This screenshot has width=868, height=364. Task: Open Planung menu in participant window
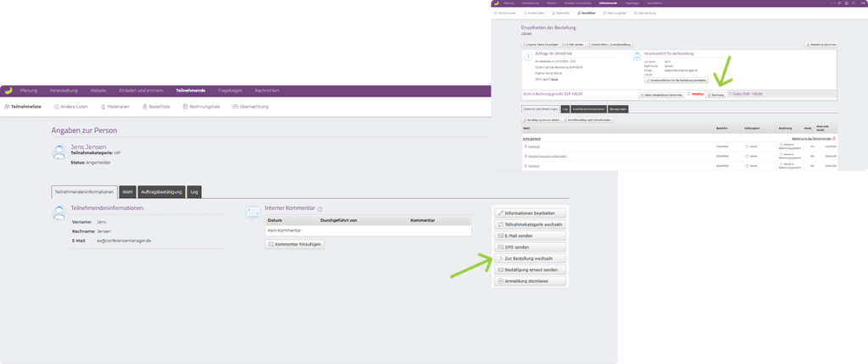click(x=28, y=91)
